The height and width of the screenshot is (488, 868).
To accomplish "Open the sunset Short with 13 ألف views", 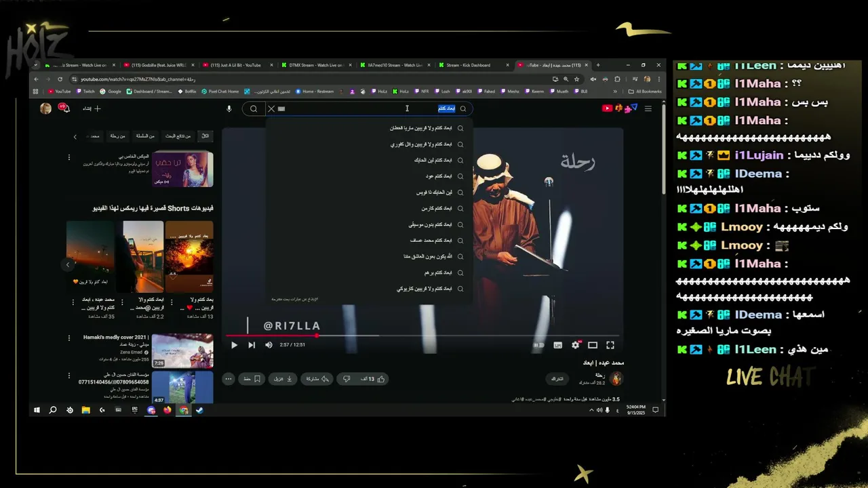I will point(189,256).
